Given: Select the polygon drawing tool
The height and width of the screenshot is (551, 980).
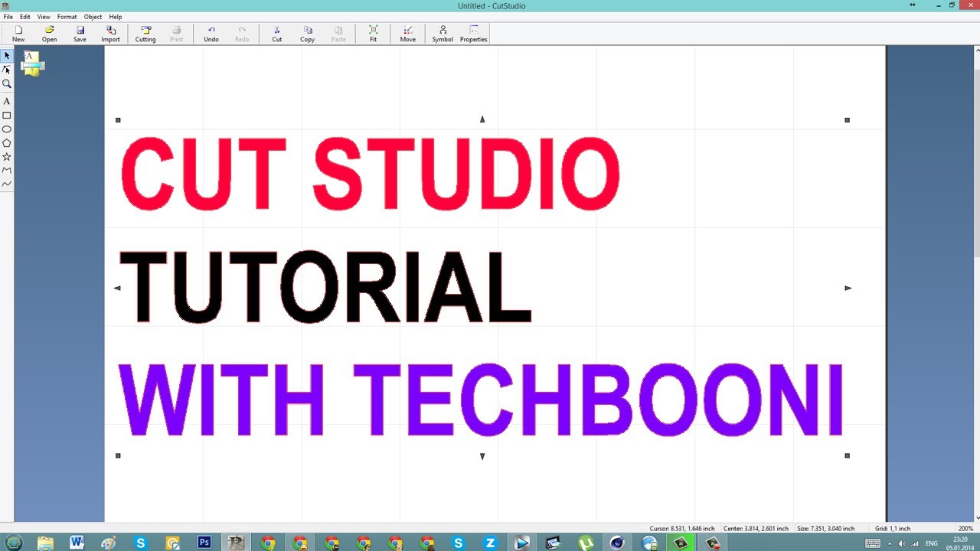Looking at the screenshot, I should coord(7,142).
